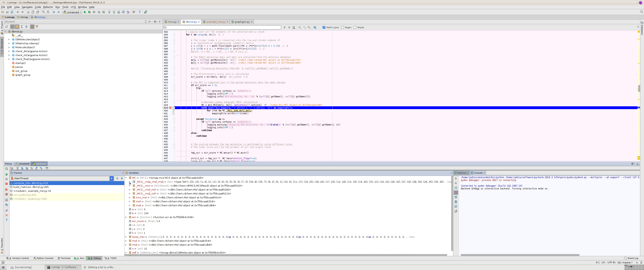Expand SMatrix(np.ndarray) node
Image resolution: width=644 pixels, height=270 pixels.
click(9, 43)
